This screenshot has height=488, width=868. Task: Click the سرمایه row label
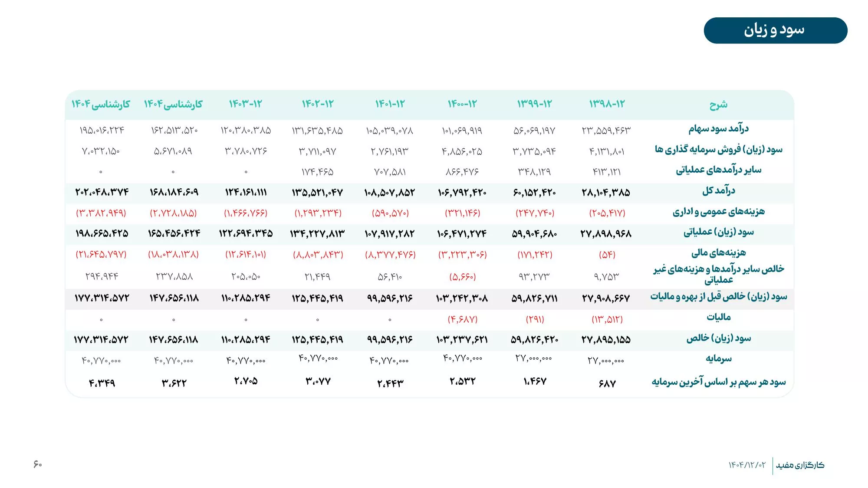pyautogui.click(x=718, y=359)
